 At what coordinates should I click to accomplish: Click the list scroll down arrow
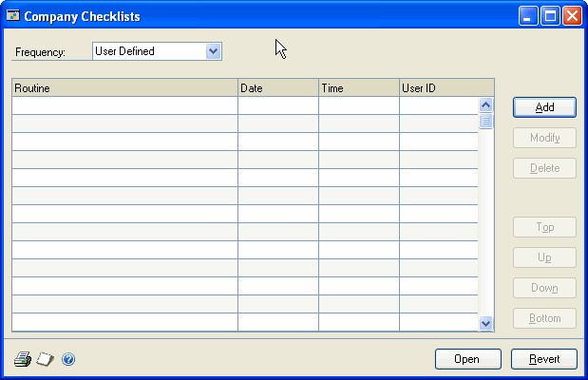[x=485, y=323]
